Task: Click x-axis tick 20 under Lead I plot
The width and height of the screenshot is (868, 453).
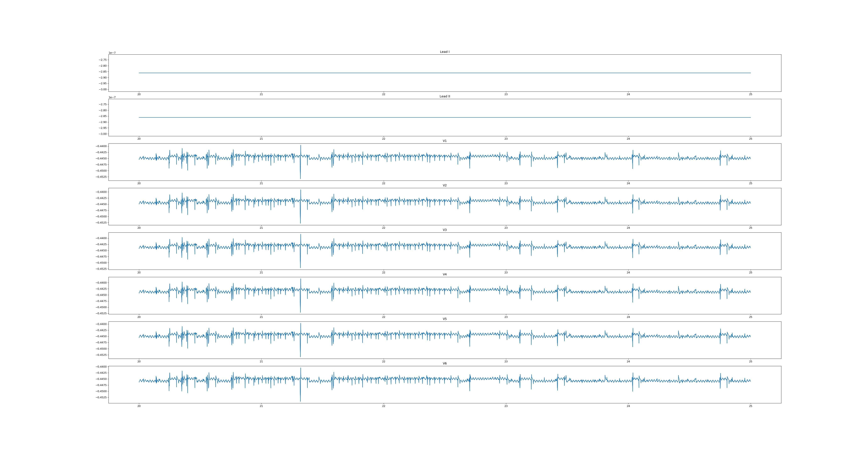Action: click(x=139, y=94)
